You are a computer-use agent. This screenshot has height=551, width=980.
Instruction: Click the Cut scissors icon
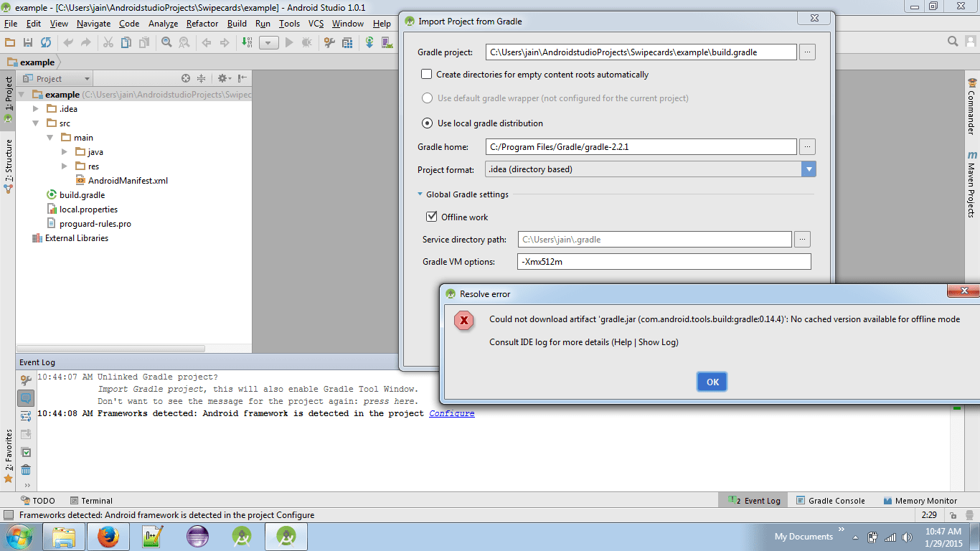pos(108,43)
